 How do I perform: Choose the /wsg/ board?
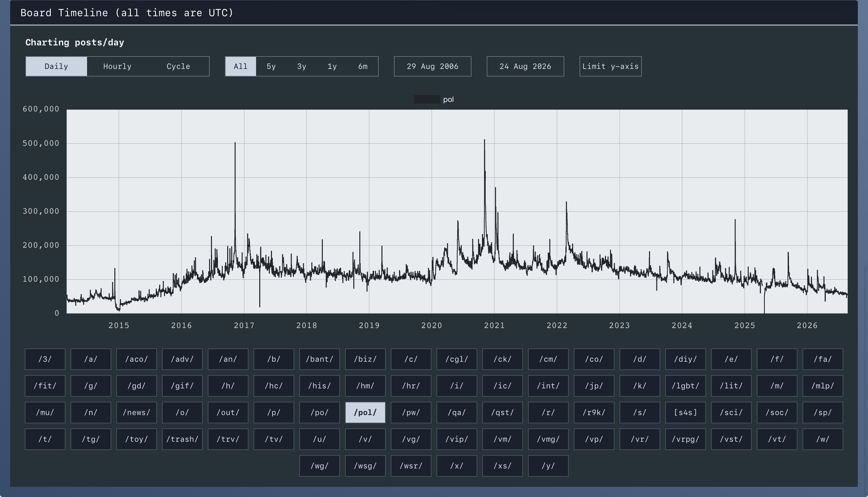pos(365,466)
